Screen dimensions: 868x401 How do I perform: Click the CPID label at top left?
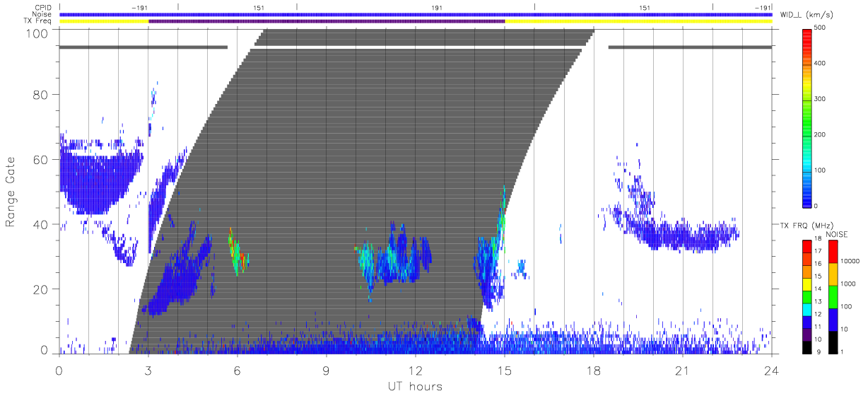[x=44, y=8]
